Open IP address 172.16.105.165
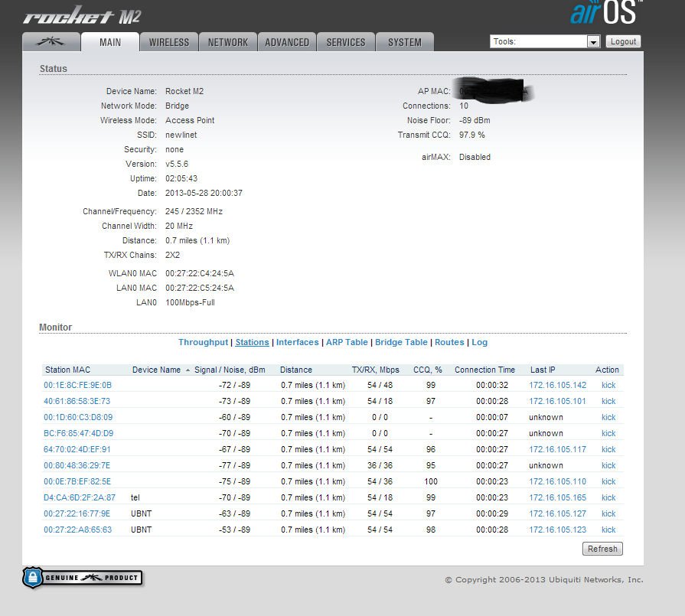Image resolution: width=685 pixels, height=616 pixels. [x=557, y=497]
